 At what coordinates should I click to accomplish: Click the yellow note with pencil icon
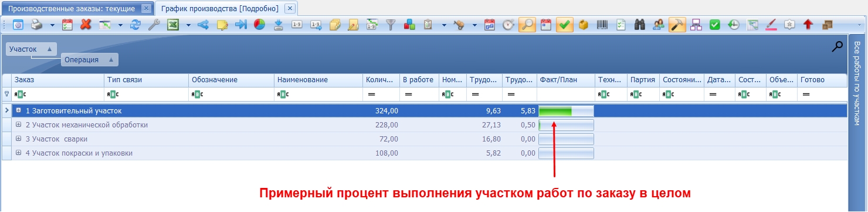[222, 25]
